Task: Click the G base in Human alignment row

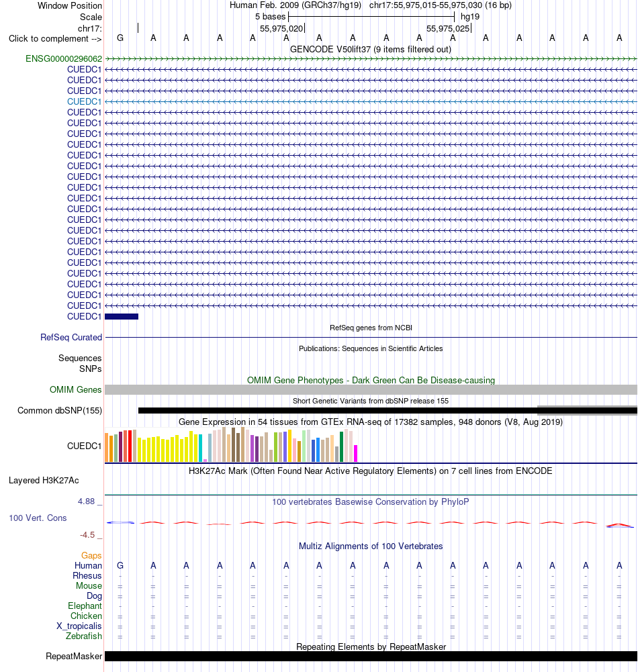Action: point(120,566)
